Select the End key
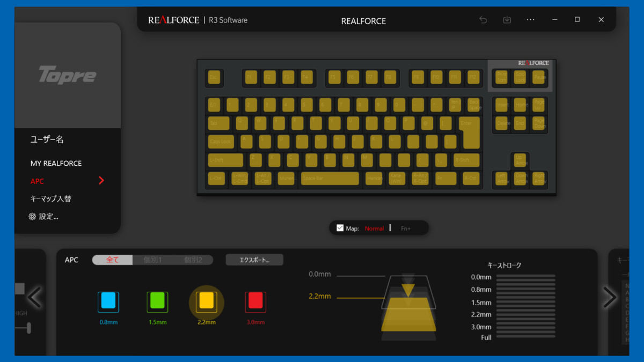Viewport: 644px width, 362px height. [521, 123]
